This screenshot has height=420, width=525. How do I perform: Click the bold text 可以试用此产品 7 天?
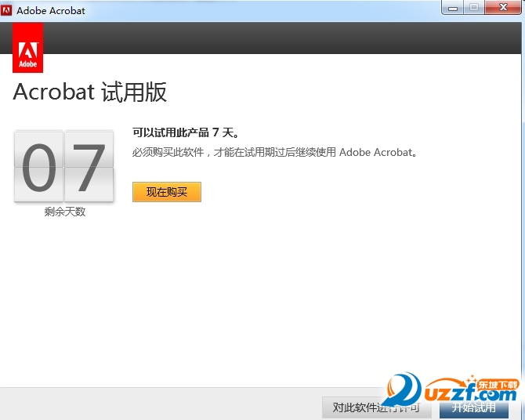[186, 132]
